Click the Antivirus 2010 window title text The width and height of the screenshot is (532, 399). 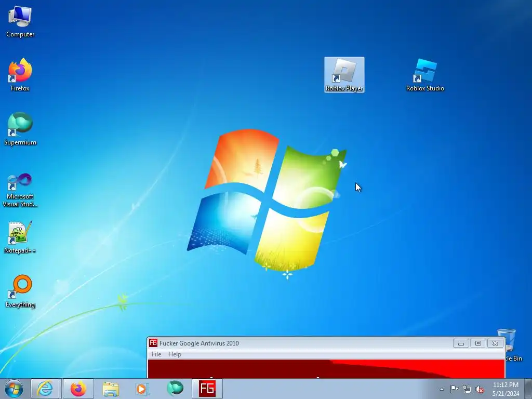tap(199, 343)
